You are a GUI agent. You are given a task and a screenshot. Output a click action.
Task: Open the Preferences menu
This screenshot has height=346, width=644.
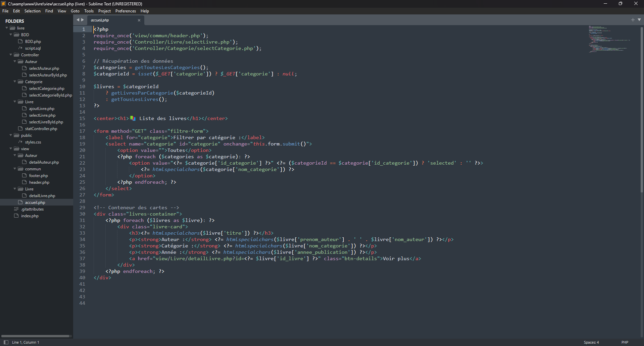coord(126,11)
